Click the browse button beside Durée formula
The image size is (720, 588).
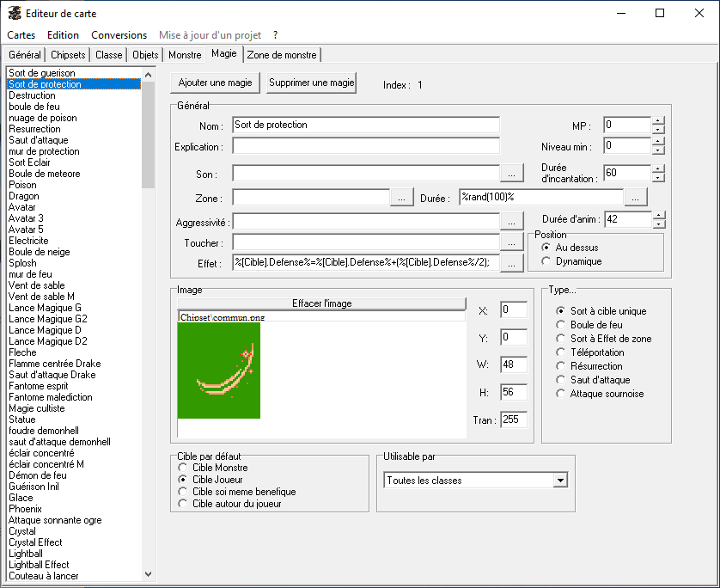click(x=635, y=198)
